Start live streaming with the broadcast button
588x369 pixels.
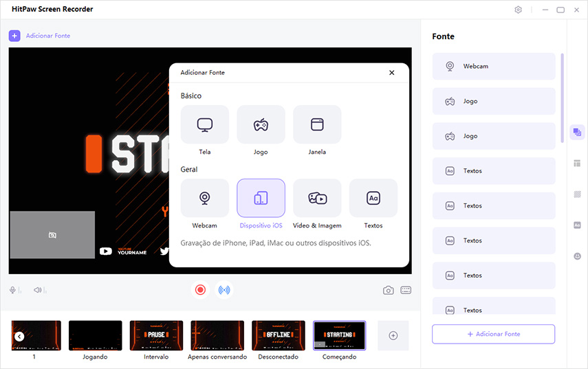pos(224,290)
